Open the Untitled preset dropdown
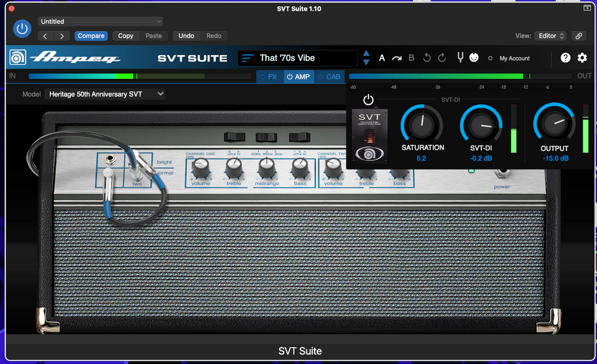 pos(100,22)
